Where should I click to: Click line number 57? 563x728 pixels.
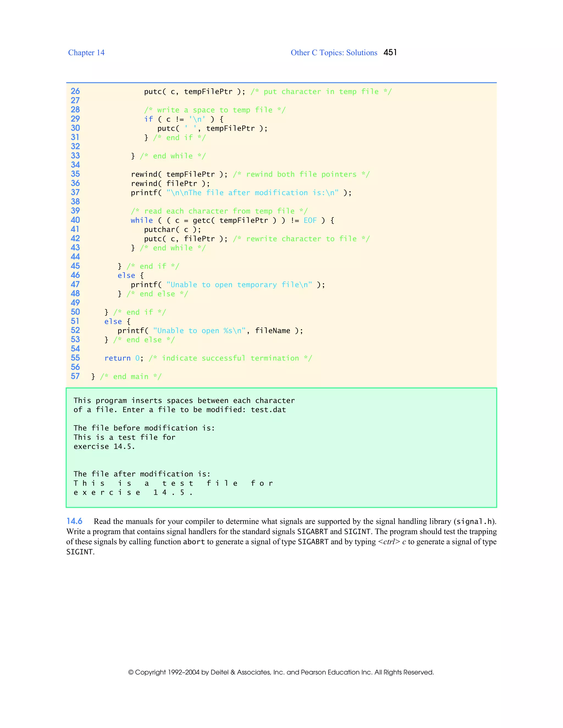pos(75,376)
